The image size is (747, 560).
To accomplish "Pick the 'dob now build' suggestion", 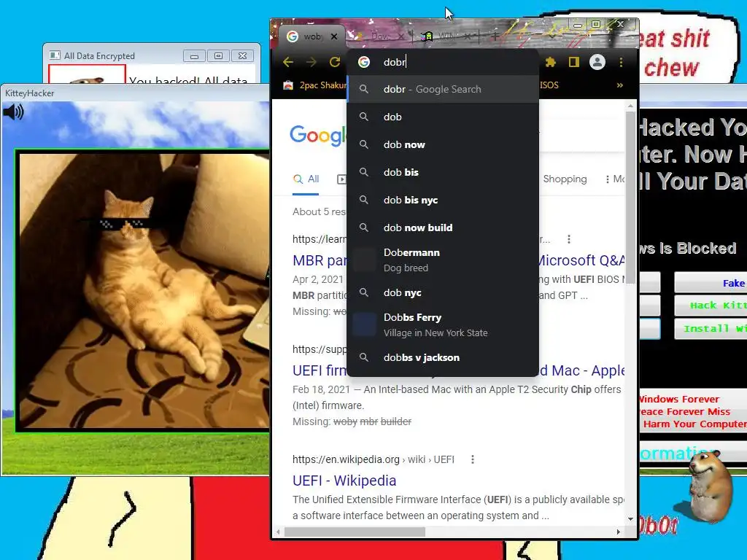I will click(x=443, y=227).
